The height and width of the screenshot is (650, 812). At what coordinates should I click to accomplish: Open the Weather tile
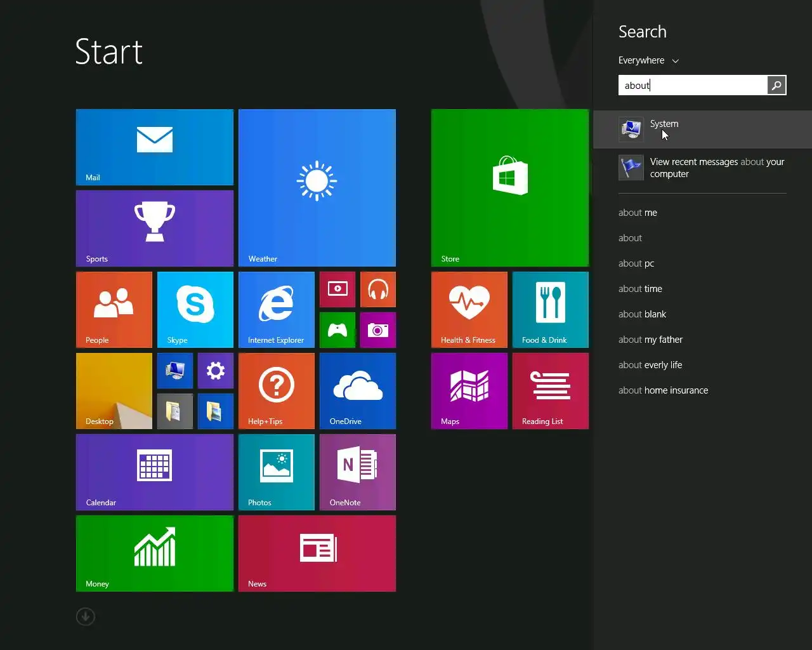pos(317,188)
